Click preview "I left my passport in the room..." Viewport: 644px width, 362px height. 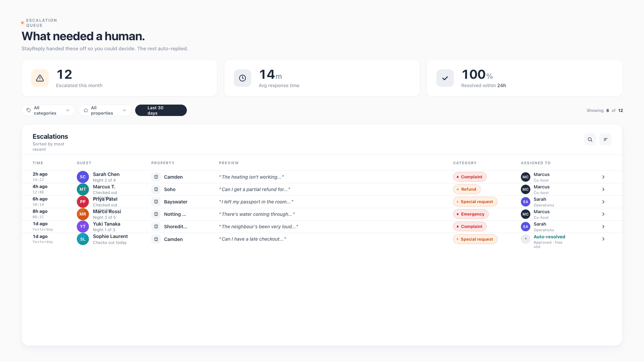[x=256, y=202]
